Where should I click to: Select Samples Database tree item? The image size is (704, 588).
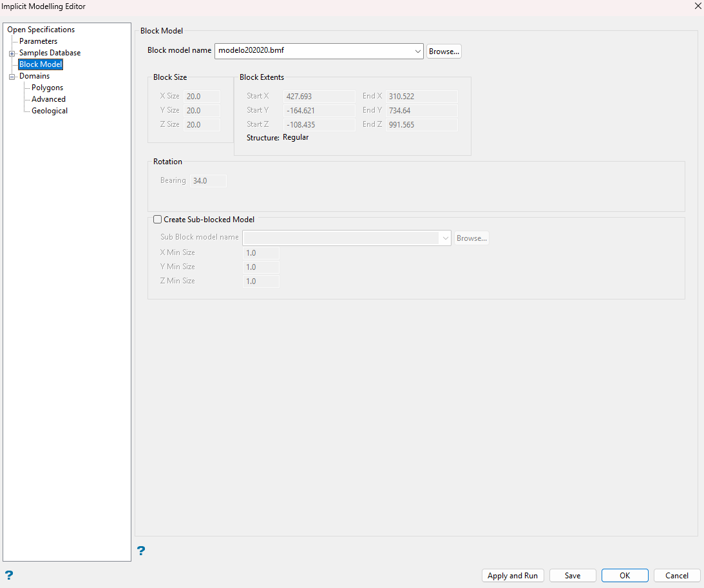(x=50, y=53)
